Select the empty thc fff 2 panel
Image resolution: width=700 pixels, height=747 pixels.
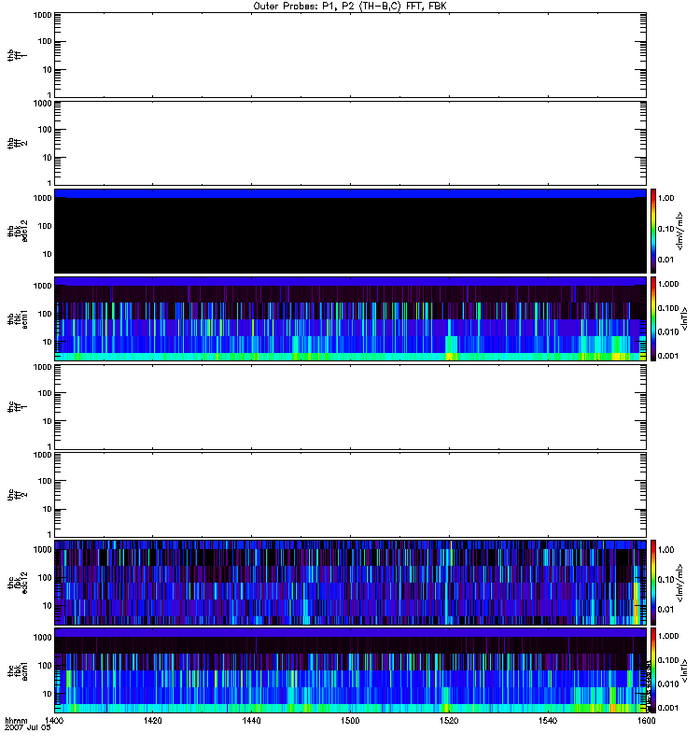click(x=350, y=494)
